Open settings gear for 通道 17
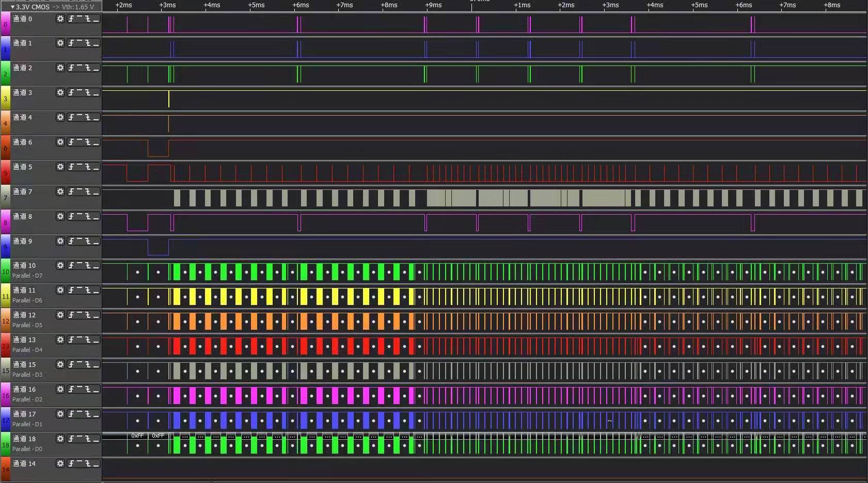Screen dimensions: 868x483 (60, 414)
